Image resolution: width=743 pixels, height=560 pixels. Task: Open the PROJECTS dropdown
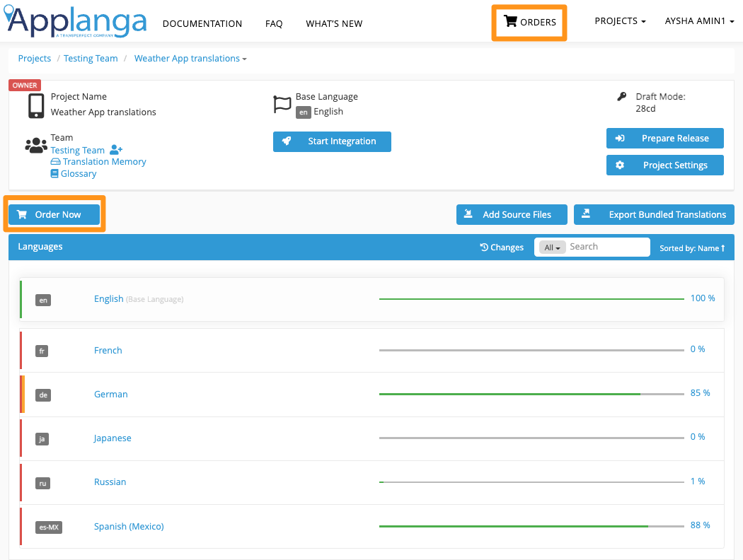tap(620, 21)
